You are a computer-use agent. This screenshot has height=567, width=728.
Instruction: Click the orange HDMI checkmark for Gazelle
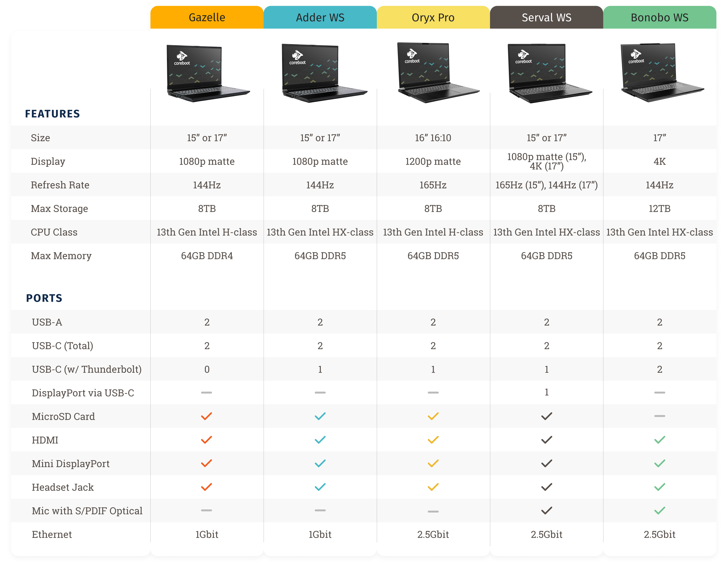coord(206,440)
